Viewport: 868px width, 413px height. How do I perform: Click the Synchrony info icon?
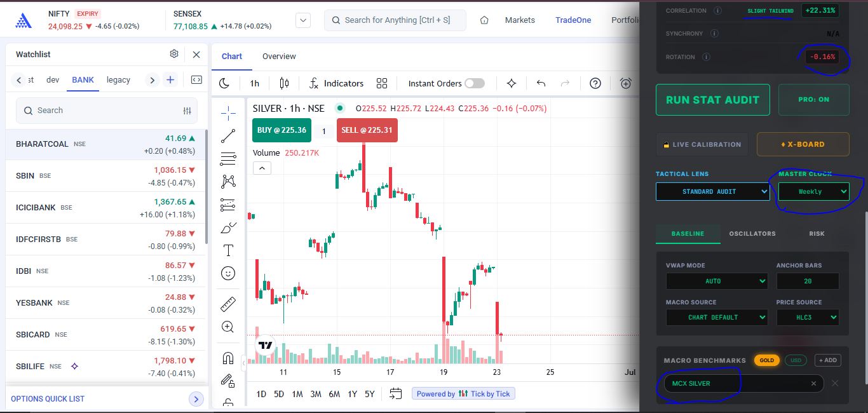pyautogui.click(x=714, y=33)
